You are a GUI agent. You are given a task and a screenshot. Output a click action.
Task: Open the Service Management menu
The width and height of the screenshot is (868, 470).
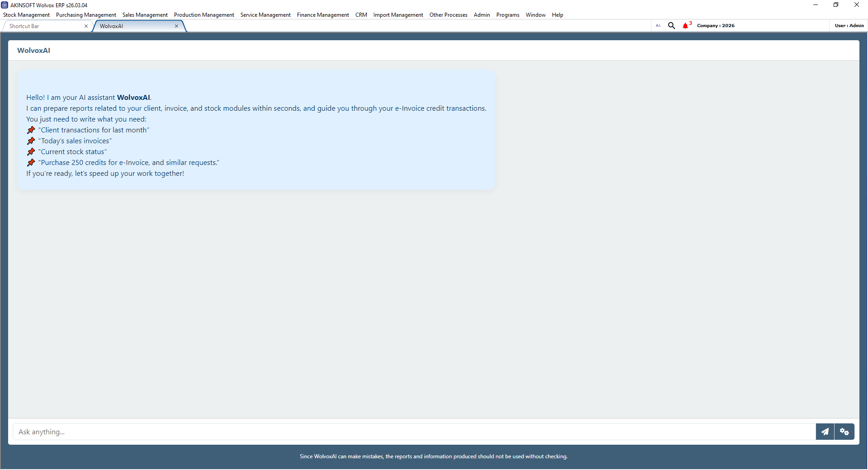tap(265, 15)
